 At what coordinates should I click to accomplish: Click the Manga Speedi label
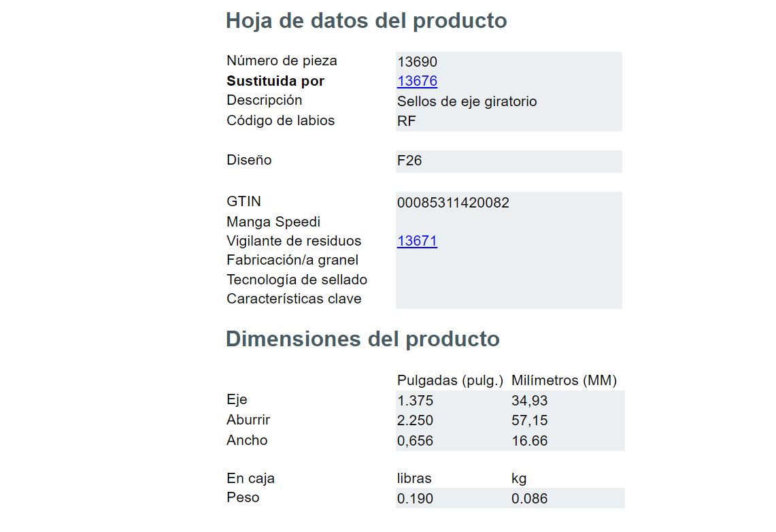point(273,222)
